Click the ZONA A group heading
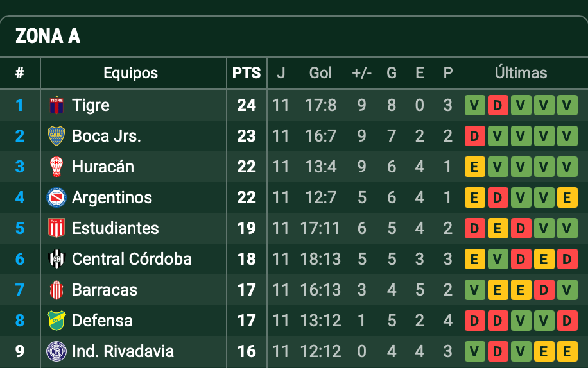The height and width of the screenshot is (368, 588). (48, 37)
